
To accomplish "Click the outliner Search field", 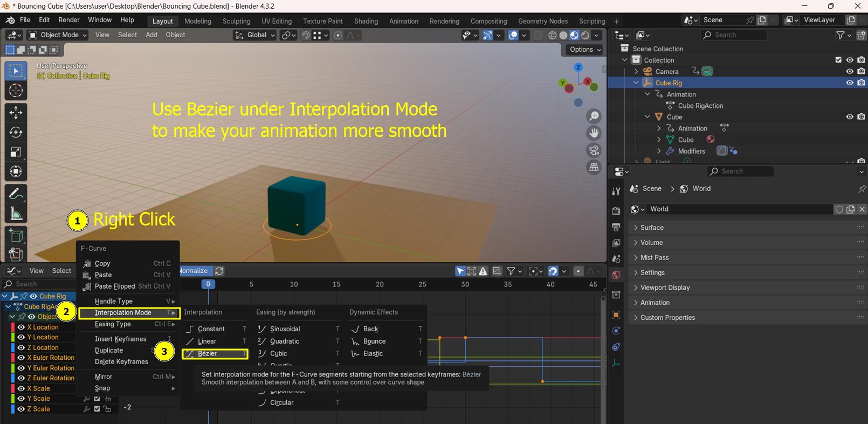I will click(734, 35).
